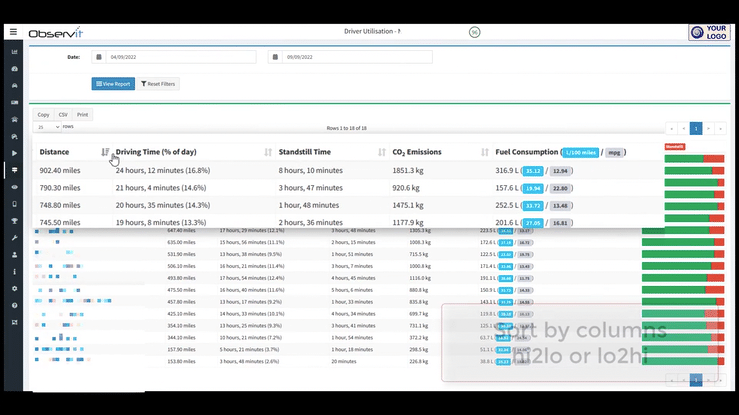This screenshot has height=415, width=739.
Task: Click the 1851.3 kg emissions cell
Action: [408, 171]
